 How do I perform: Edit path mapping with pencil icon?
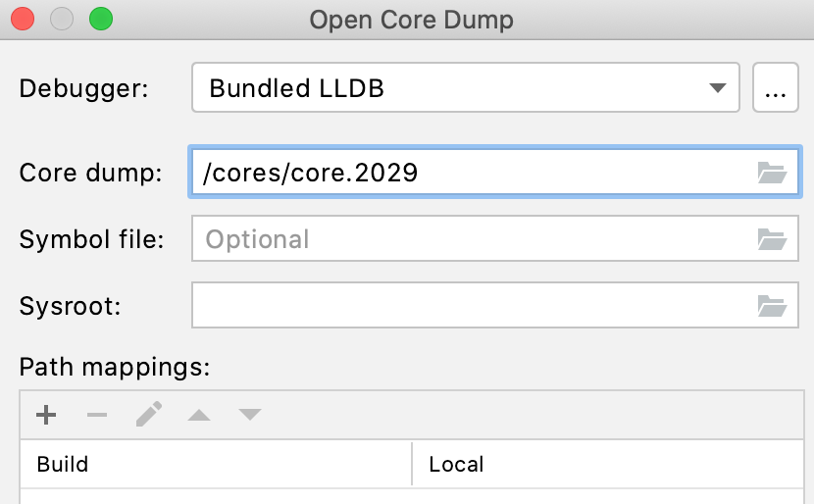148,415
